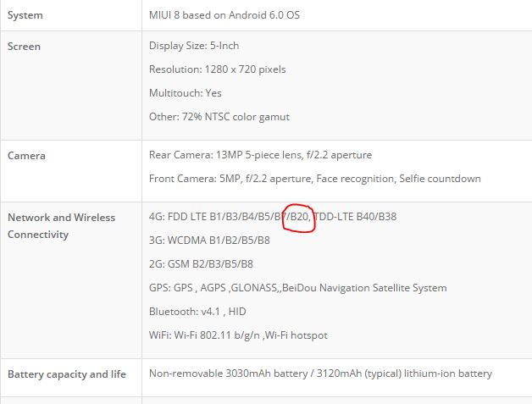Click the Non-removable 3030mAh battery text

tap(320, 374)
